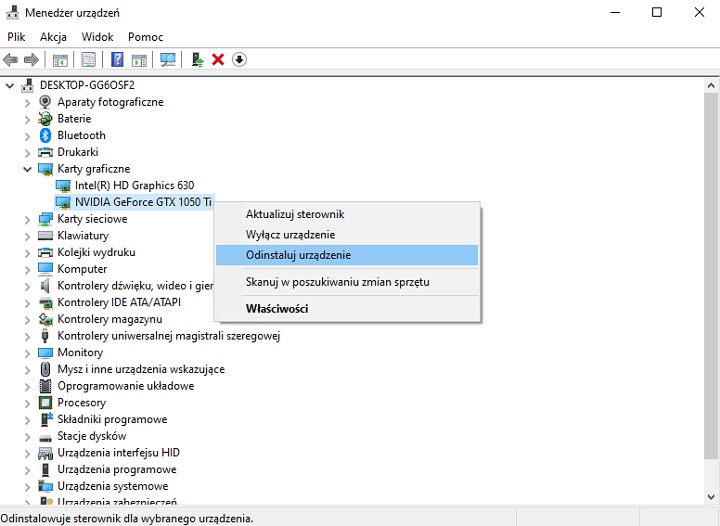Expand the Karty sieciowe category
Screen dimensions: 720x526
pos(27,219)
